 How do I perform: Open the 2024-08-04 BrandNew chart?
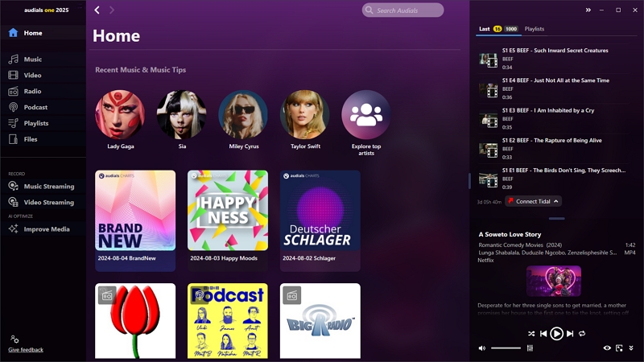[135, 220]
